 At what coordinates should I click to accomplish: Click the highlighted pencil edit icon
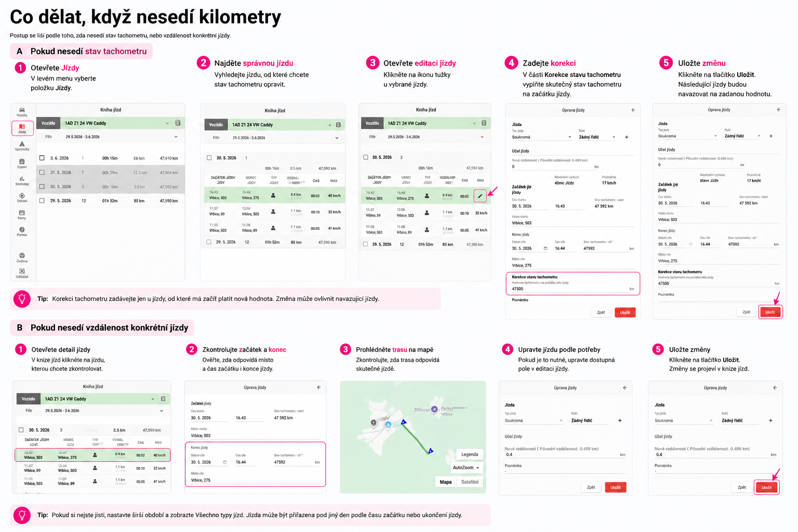tap(481, 196)
